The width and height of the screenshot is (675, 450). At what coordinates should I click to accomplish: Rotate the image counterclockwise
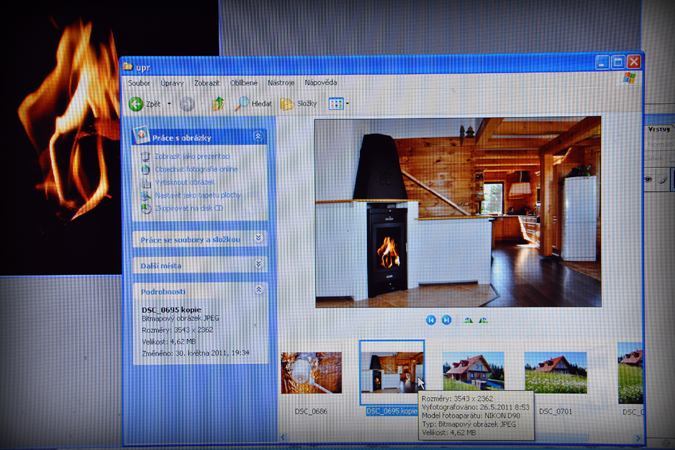483,320
